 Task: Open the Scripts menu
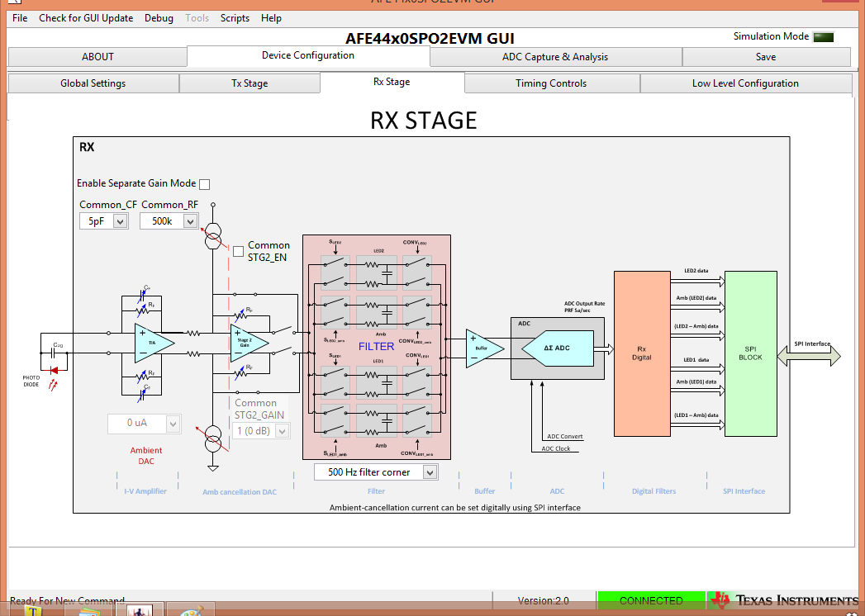pos(235,18)
